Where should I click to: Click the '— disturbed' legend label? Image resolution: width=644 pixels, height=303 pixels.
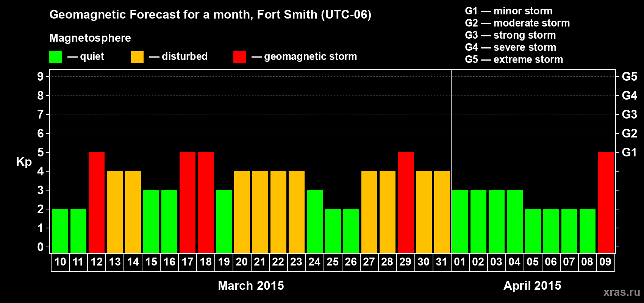pos(178,56)
